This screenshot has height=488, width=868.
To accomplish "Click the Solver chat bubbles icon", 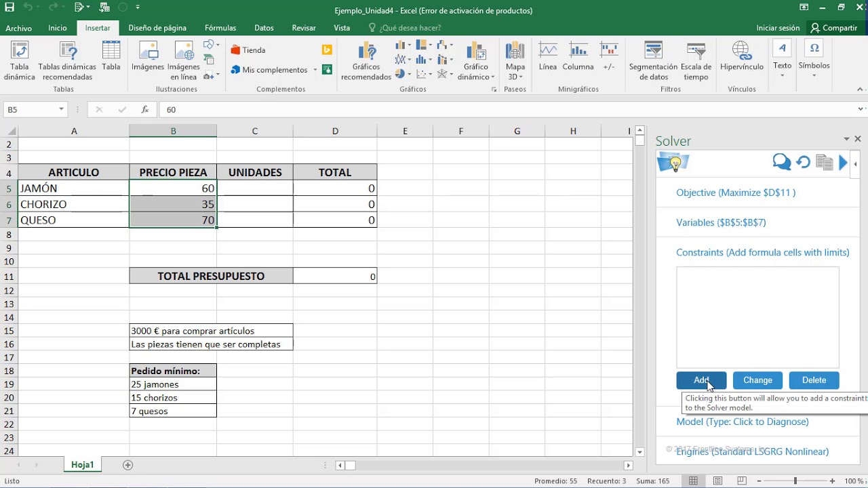I will (782, 162).
